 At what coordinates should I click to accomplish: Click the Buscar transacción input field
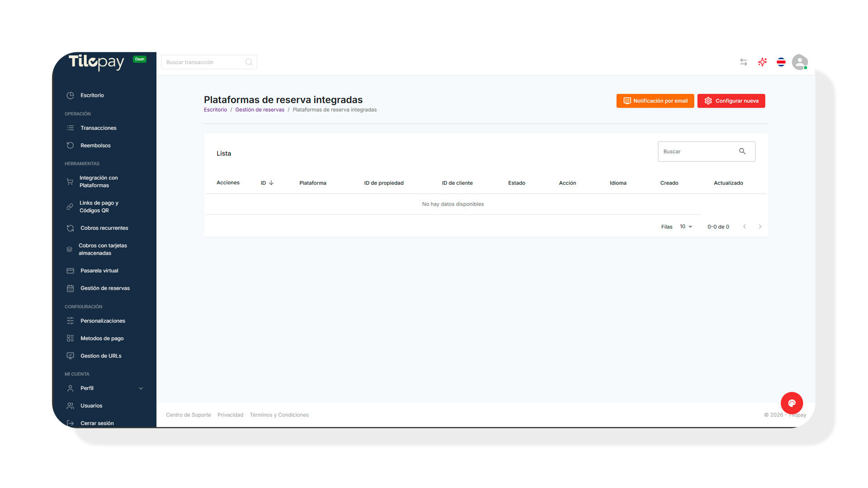[203, 62]
